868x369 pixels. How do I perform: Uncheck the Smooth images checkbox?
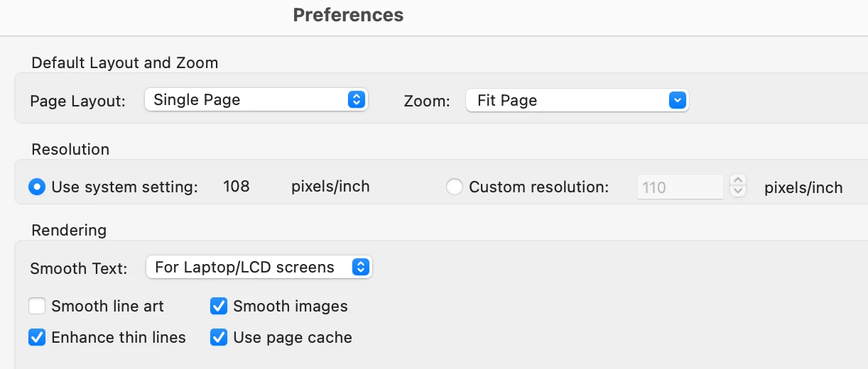pos(219,307)
